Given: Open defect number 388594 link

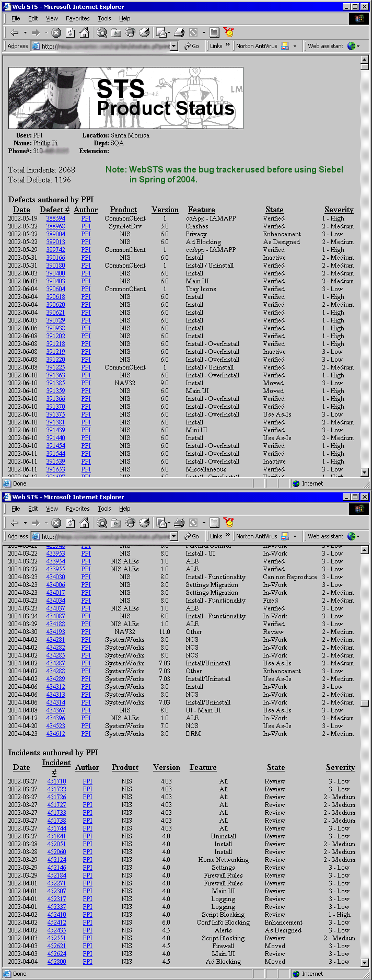Looking at the screenshot, I should point(55,218).
